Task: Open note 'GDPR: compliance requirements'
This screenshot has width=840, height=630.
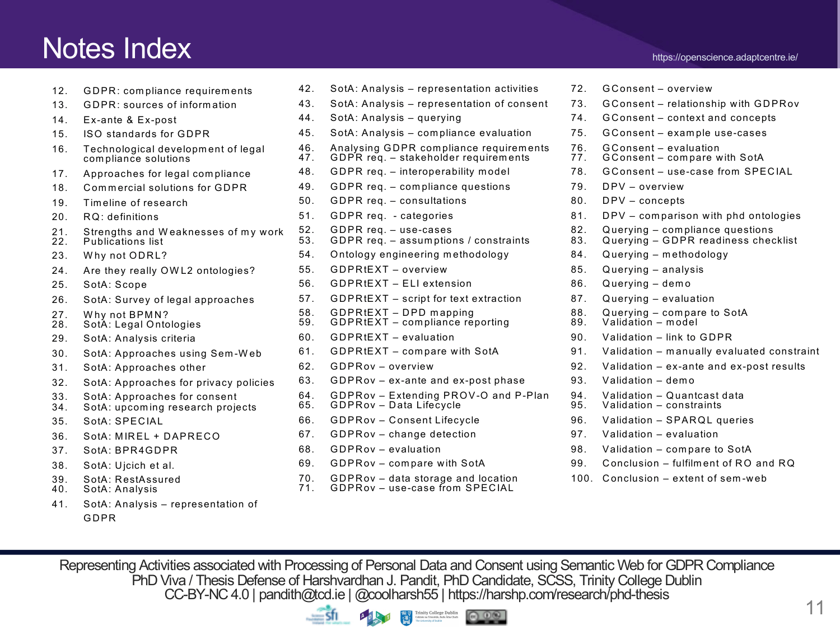Action: [168, 91]
